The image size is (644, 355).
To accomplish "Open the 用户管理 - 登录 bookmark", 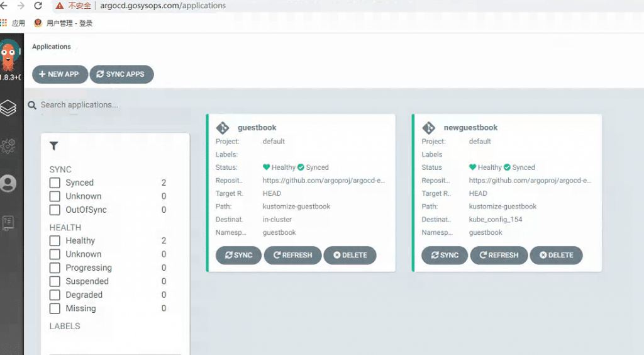I will click(x=64, y=23).
